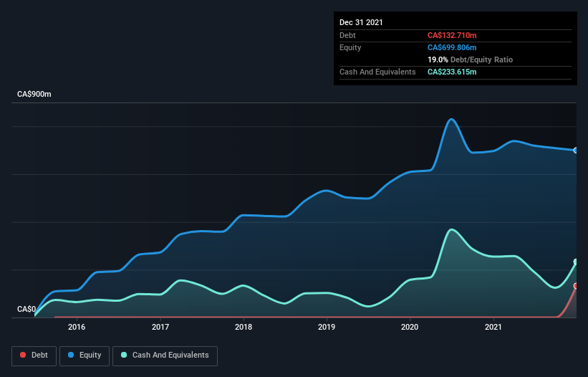Click the 19.0% Debt/Equity Ratio text
Image resolution: width=588 pixels, height=377 pixels.
pyautogui.click(x=470, y=59)
